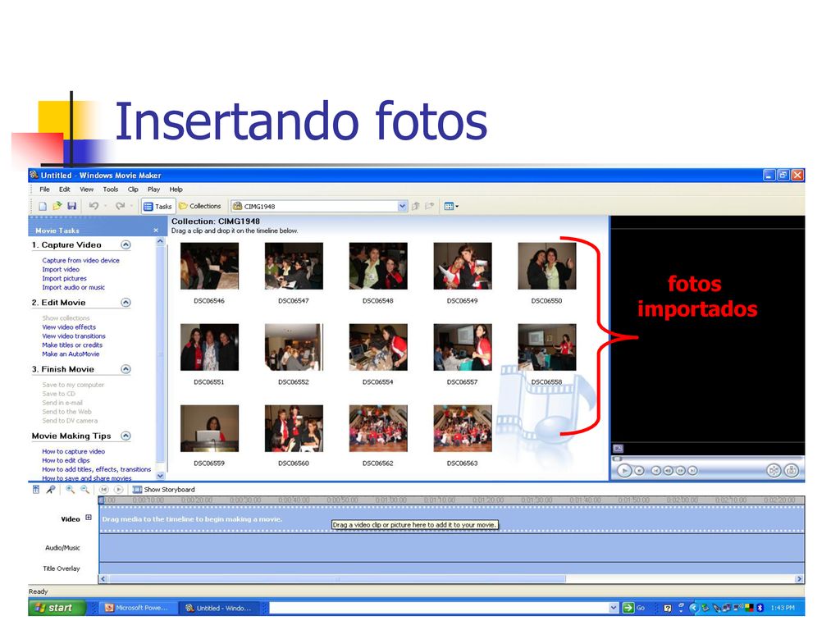Image resolution: width=840 pixels, height=630 pixels.
Task: Close the Movie Tasks pane
Action: point(156,231)
